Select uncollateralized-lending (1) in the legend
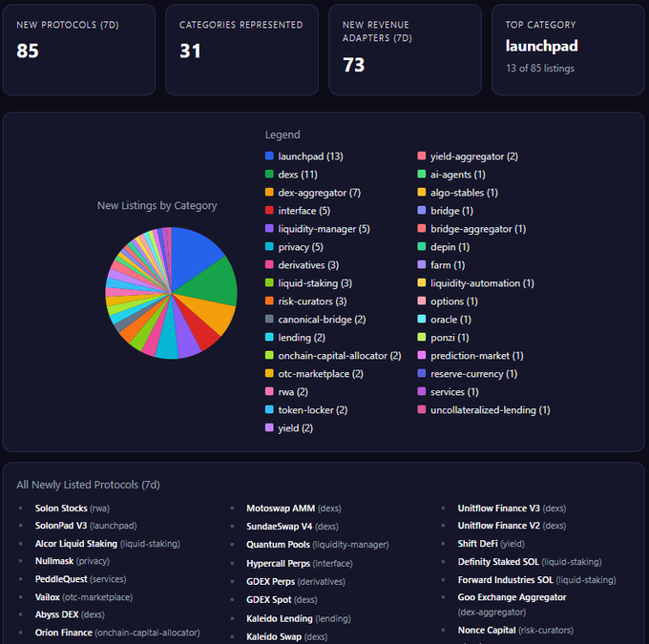Viewport: 649px width, 644px height. click(x=484, y=410)
